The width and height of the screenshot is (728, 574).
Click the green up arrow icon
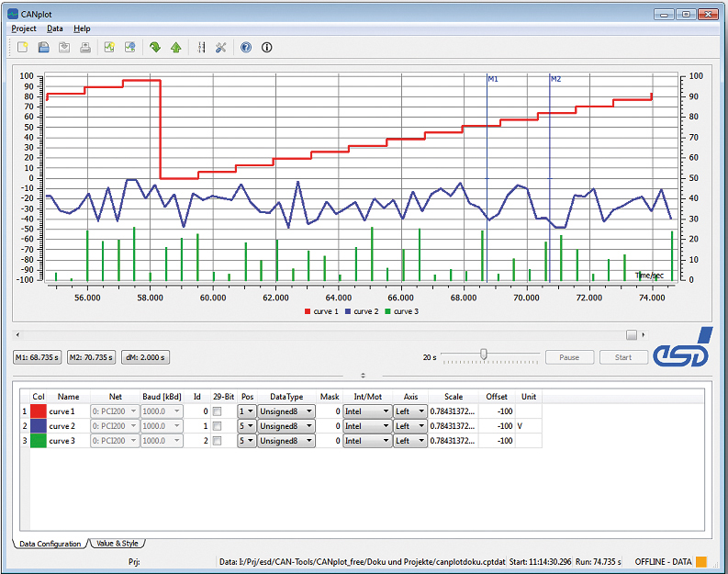pos(175,48)
